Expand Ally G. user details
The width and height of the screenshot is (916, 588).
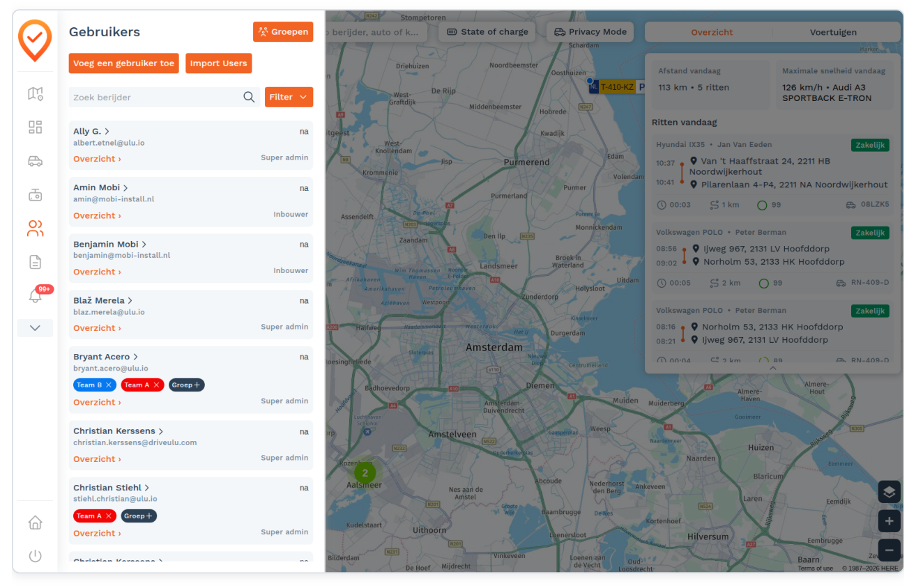coord(91,131)
